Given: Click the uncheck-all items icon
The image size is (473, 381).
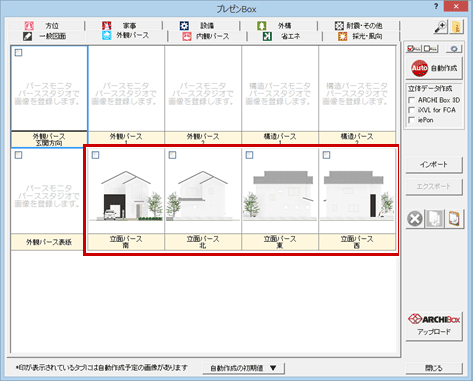Looking at the screenshot, I should (430, 49).
